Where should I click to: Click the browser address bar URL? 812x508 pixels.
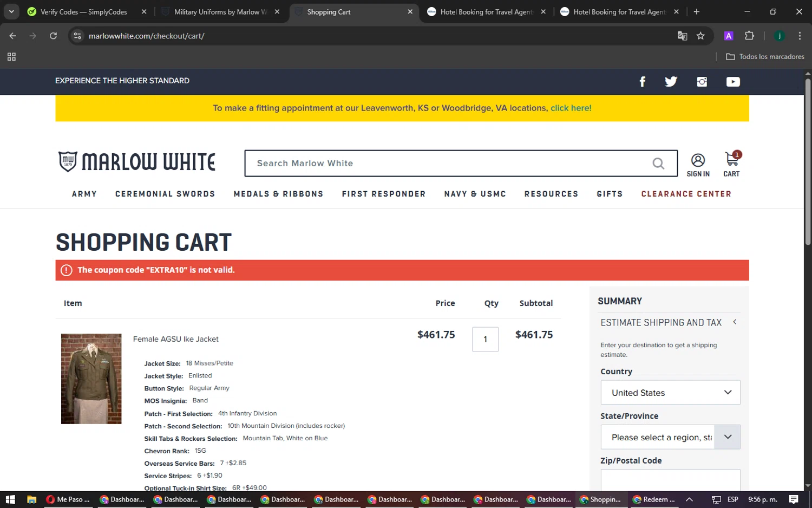pyautogui.click(x=146, y=36)
